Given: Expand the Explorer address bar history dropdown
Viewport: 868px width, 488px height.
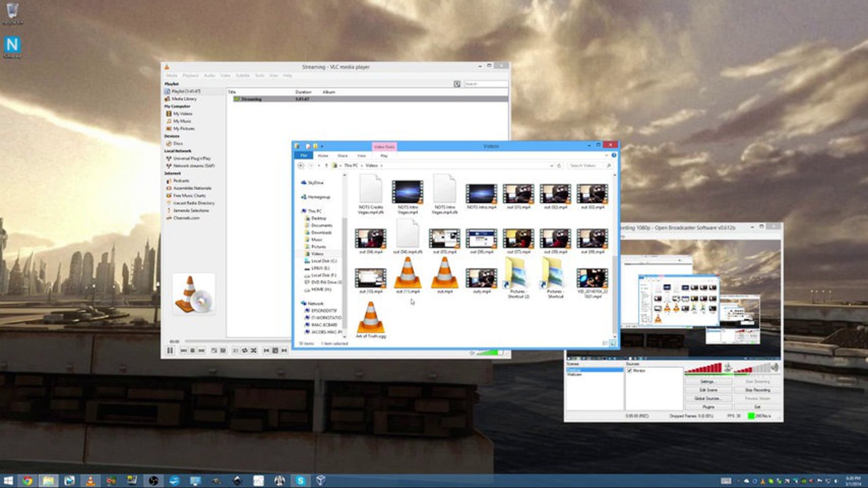Looking at the screenshot, I should (x=551, y=166).
